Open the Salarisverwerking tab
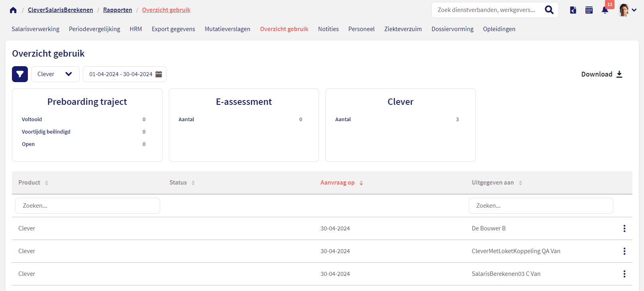The height and width of the screenshot is (291, 644). coord(35,29)
